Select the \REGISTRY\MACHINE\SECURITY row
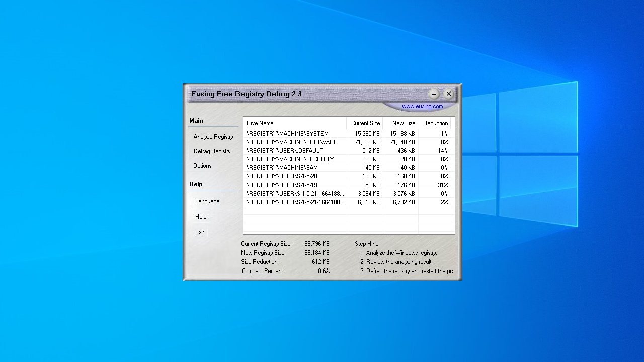This screenshot has height=362, width=644. (347, 159)
